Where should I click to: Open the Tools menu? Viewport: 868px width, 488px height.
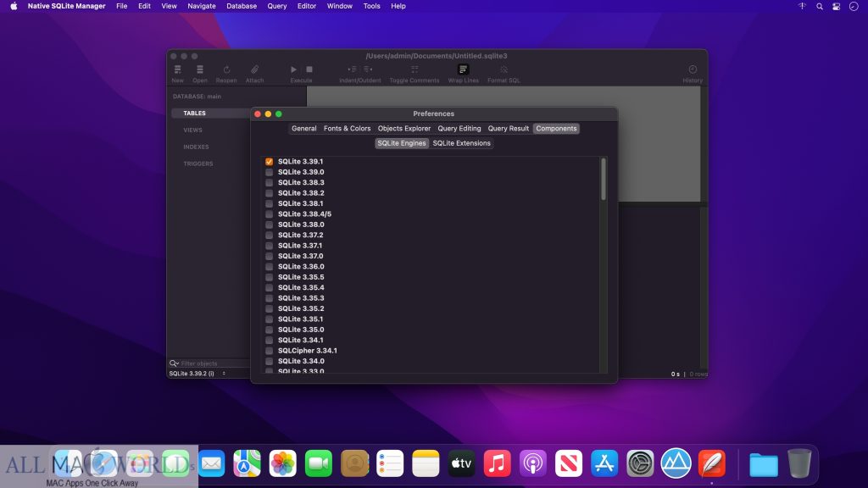pos(371,6)
